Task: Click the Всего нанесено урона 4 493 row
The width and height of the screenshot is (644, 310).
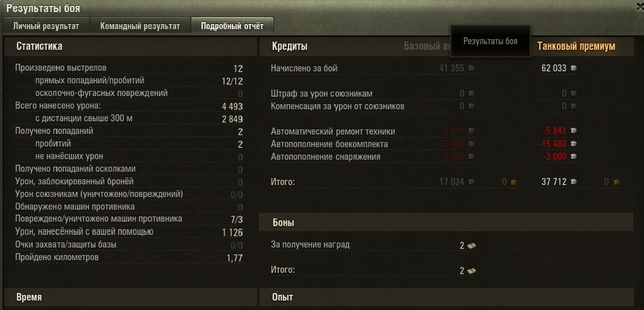Action: [x=129, y=106]
